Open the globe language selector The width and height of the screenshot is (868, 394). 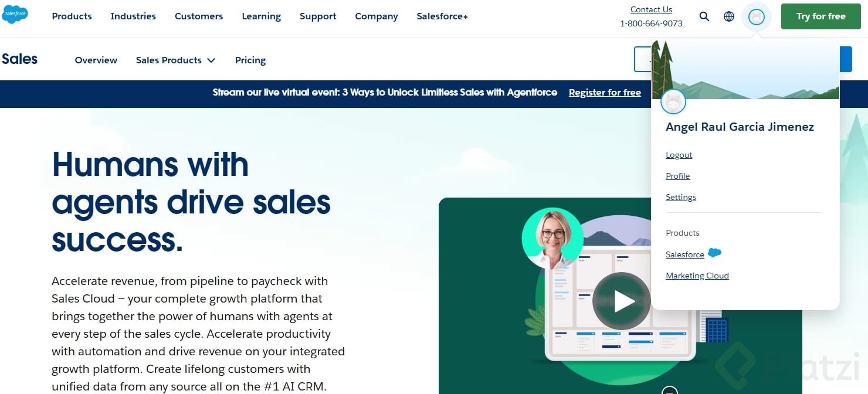coord(729,16)
